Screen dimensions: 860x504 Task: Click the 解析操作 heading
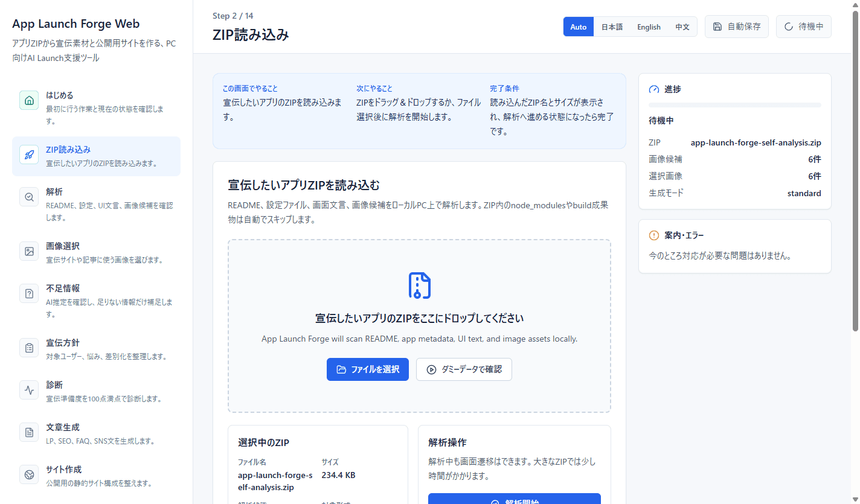448,443
